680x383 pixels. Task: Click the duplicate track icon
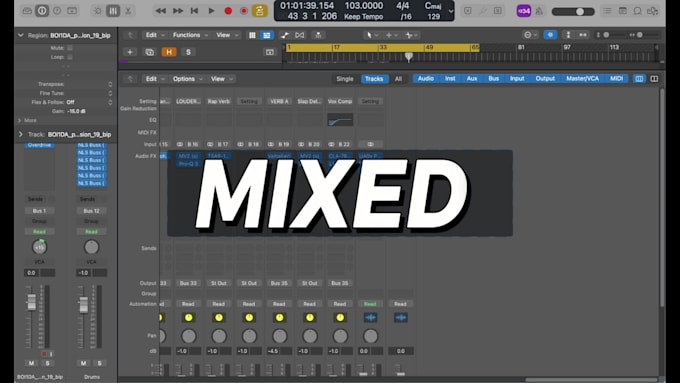(150, 52)
